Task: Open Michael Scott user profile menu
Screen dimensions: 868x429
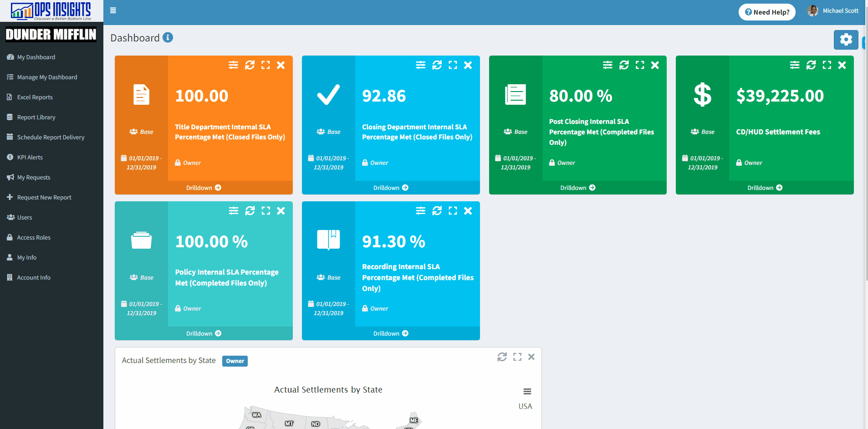Action: (x=833, y=11)
